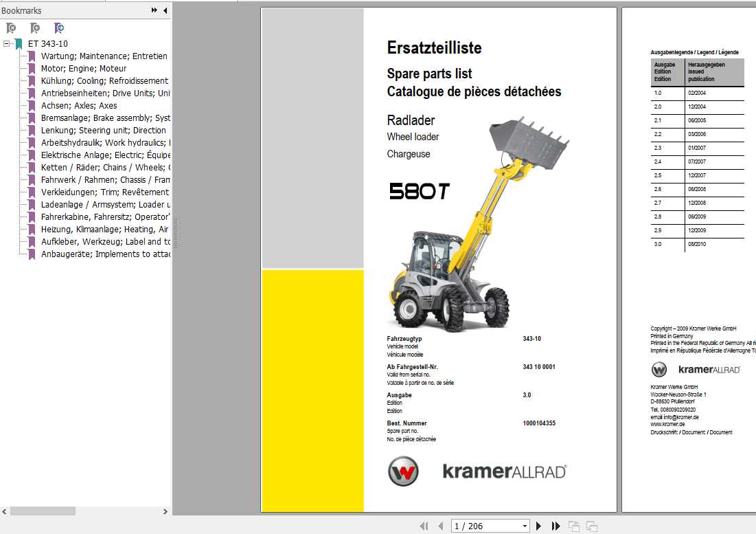Click bookmark icon beside Anbaugeräte
The width and height of the screenshot is (756, 534).
click(x=32, y=254)
